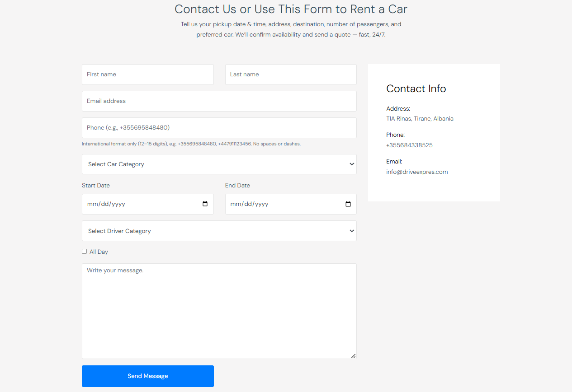The width and height of the screenshot is (572, 392).
Task: Select the Phone number input box
Action: point(219,128)
